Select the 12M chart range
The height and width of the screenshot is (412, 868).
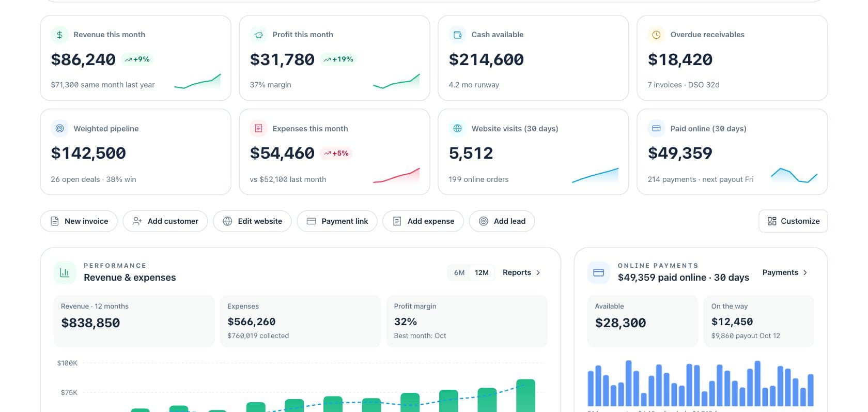482,272
